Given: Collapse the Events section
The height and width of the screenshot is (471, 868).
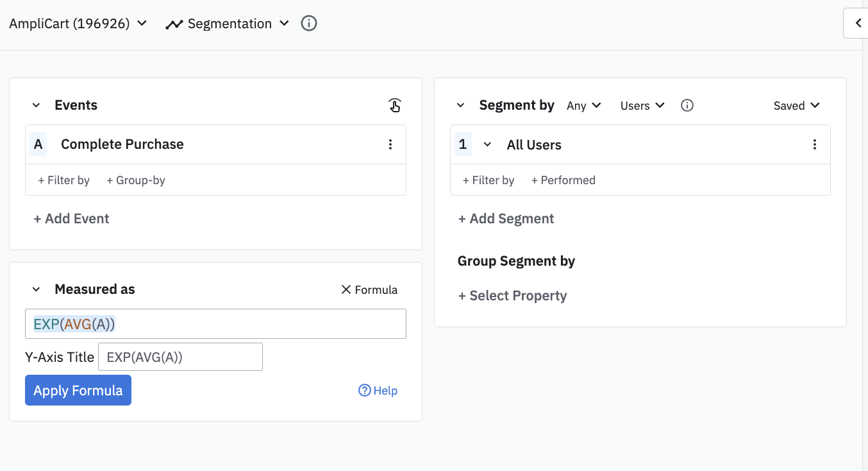Looking at the screenshot, I should pyautogui.click(x=37, y=105).
